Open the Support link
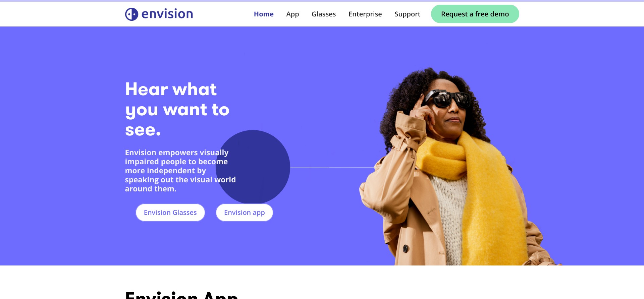The width and height of the screenshot is (644, 299). (x=407, y=14)
